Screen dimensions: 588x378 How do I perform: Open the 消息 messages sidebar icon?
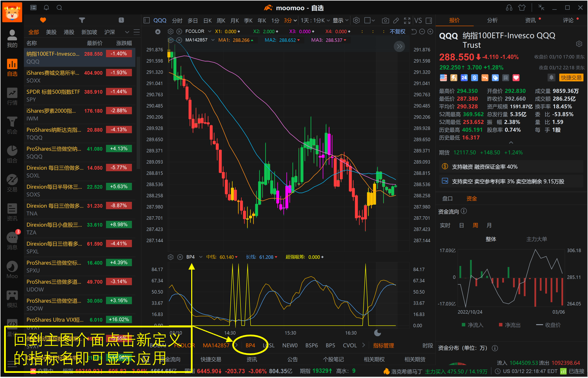pos(12,240)
